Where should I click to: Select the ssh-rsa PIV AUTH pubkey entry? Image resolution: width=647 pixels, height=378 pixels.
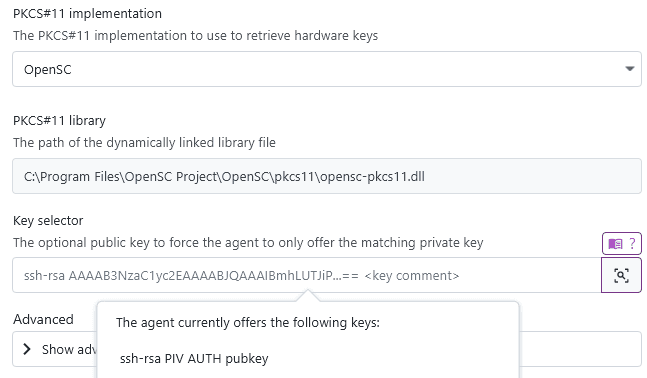click(194, 359)
